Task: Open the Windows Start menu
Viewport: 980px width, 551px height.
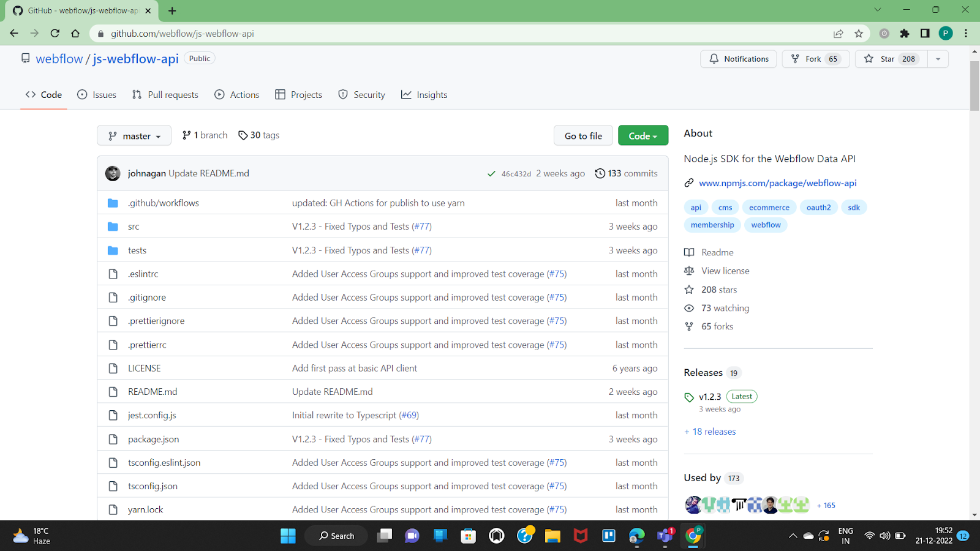Action: coord(288,536)
